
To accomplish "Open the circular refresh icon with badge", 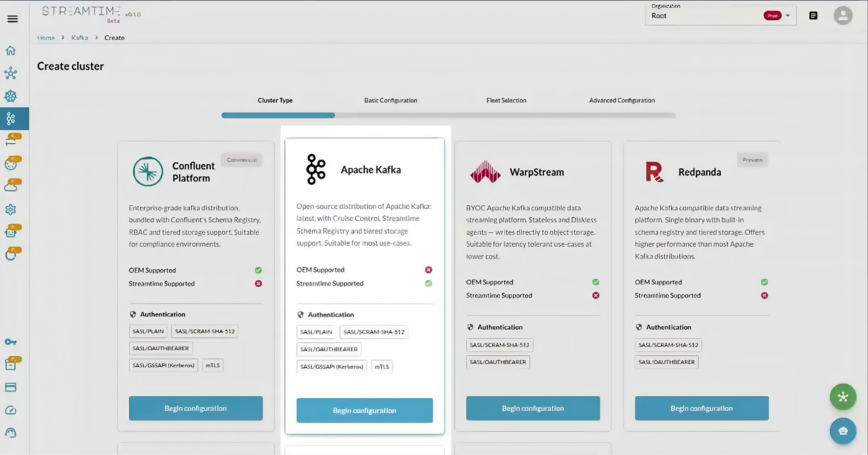I will click(x=13, y=254).
